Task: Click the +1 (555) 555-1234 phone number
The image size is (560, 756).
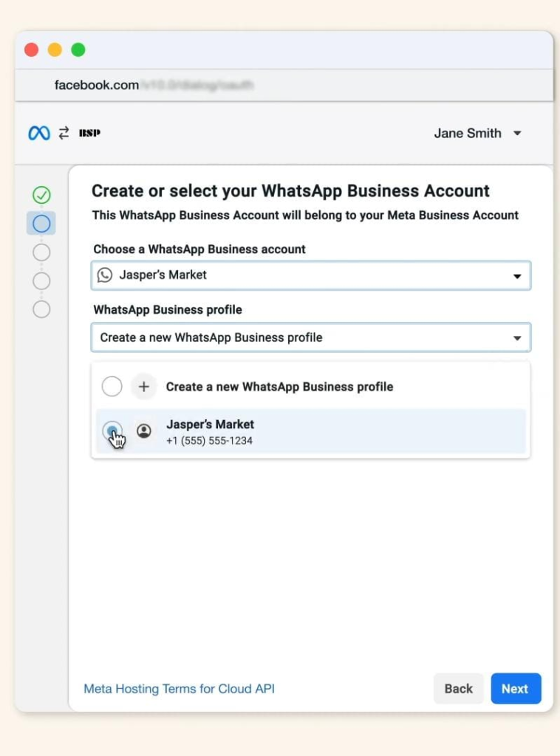Action: 209,441
